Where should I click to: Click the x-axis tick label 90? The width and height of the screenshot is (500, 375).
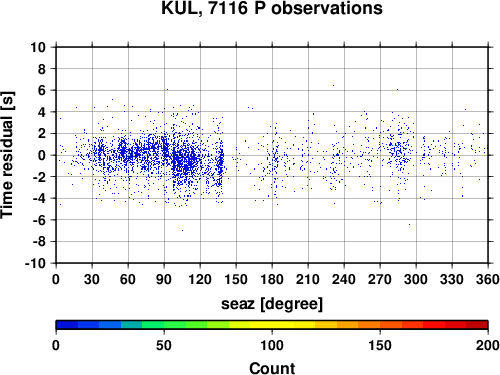pos(164,279)
